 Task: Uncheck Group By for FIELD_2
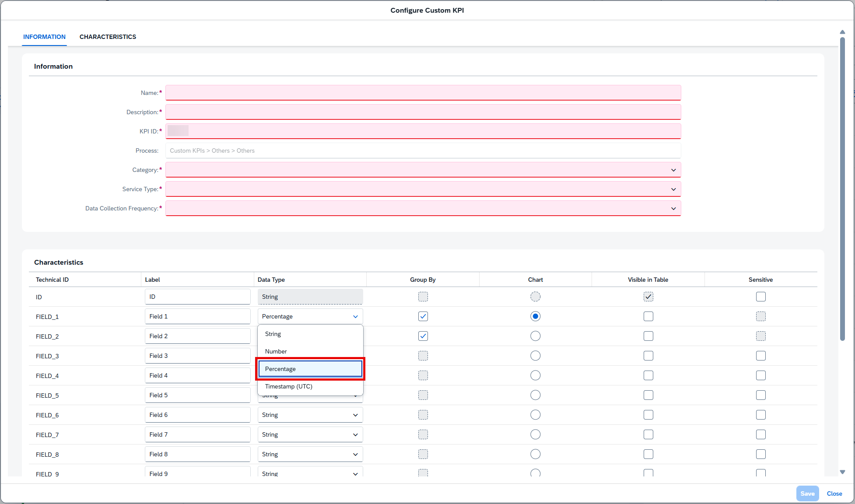click(x=423, y=336)
